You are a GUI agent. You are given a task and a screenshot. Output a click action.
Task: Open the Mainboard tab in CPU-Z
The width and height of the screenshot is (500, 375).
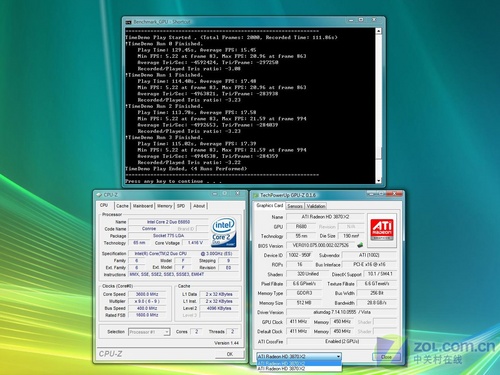(143, 206)
